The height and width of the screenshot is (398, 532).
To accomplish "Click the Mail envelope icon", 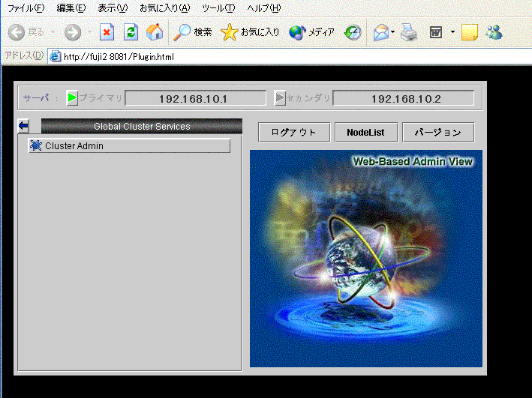I will [x=380, y=32].
